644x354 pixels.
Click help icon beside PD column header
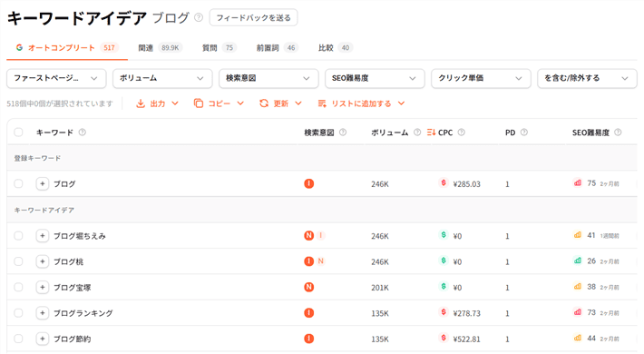524,133
